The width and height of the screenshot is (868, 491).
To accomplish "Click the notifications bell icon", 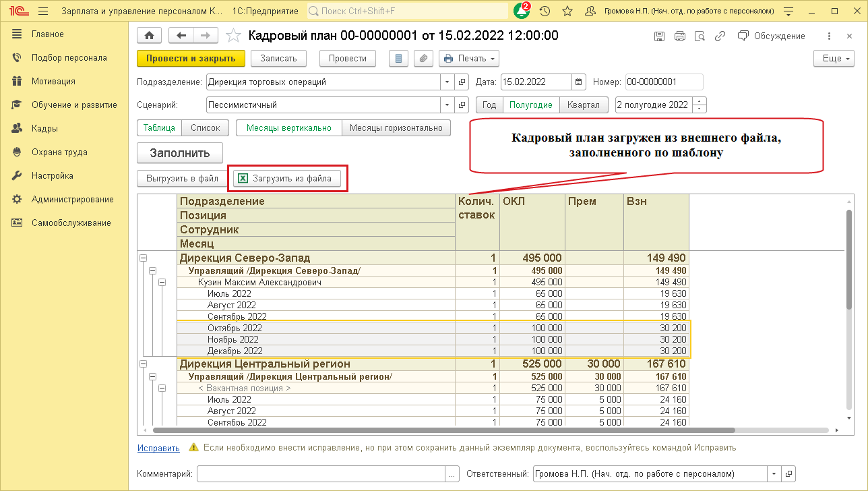I will [522, 11].
